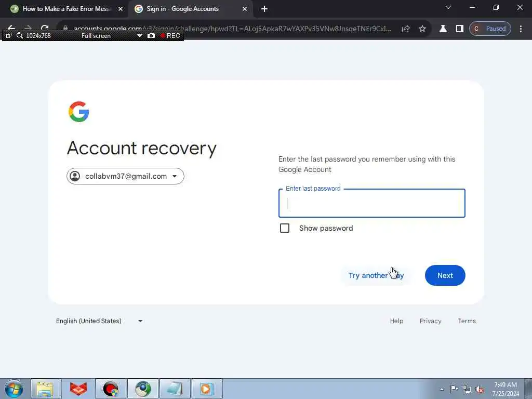Viewport: 532px width, 399px height.
Task: Open the Paused profile button
Action: [x=490, y=29]
